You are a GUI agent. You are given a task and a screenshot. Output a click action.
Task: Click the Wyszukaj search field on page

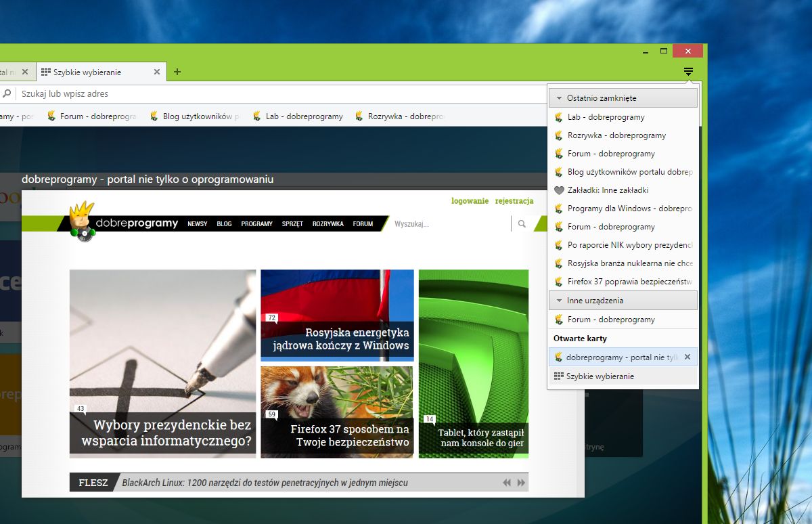pyautogui.click(x=450, y=224)
